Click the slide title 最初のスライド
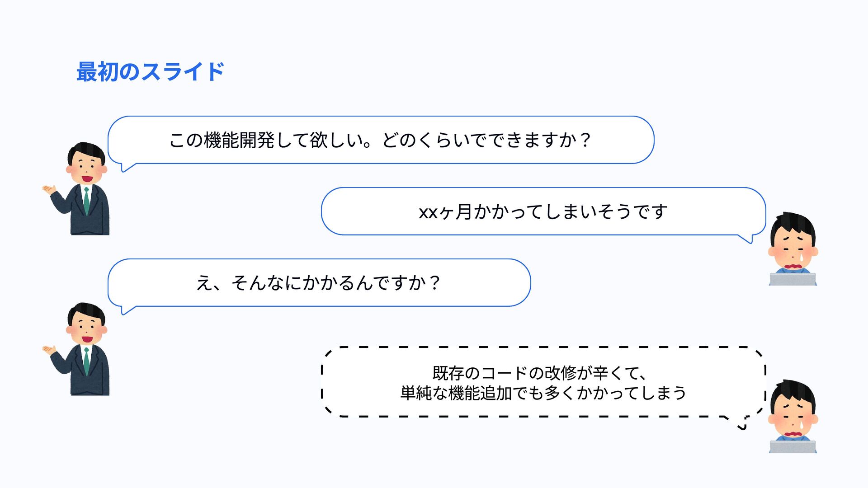The height and width of the screenshot is (488, 868). [x=151, y=72]
